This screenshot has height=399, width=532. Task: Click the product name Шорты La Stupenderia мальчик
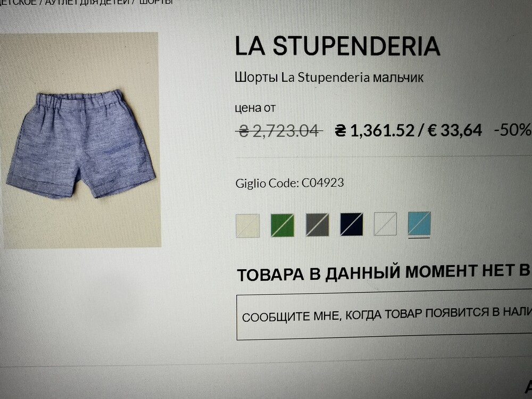(329, 78)
